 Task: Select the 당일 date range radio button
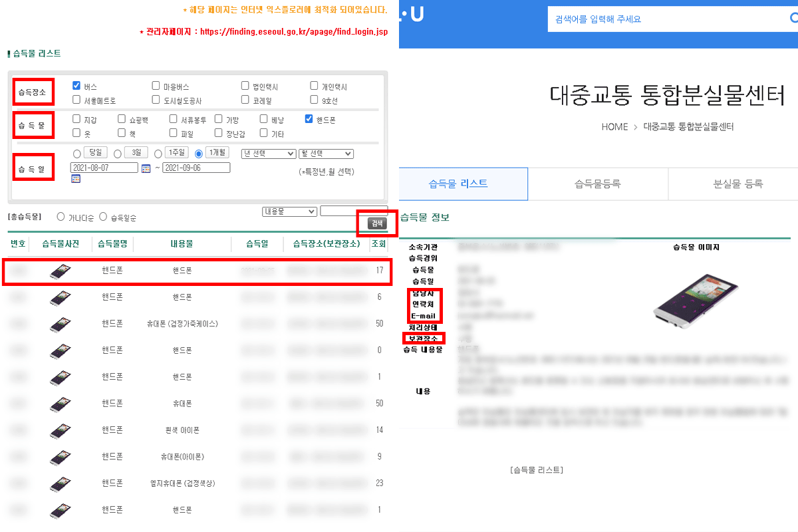pos(78,152)
